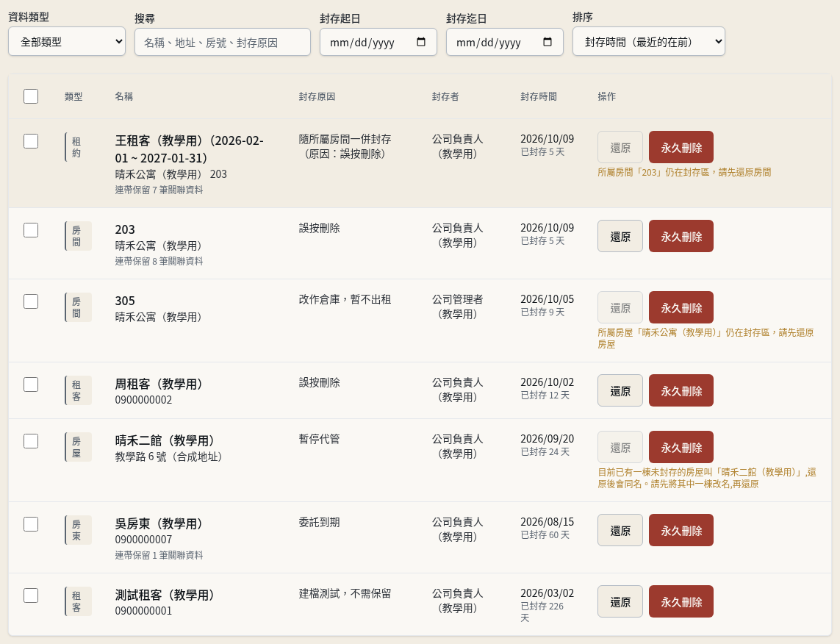The image size is (840, 644).
Task: Click the 操作 column header
Action: [x=606, y=96]
